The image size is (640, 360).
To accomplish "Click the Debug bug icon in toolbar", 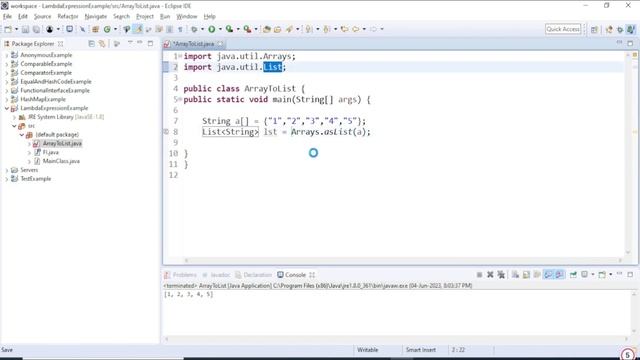I will [194, 29].
